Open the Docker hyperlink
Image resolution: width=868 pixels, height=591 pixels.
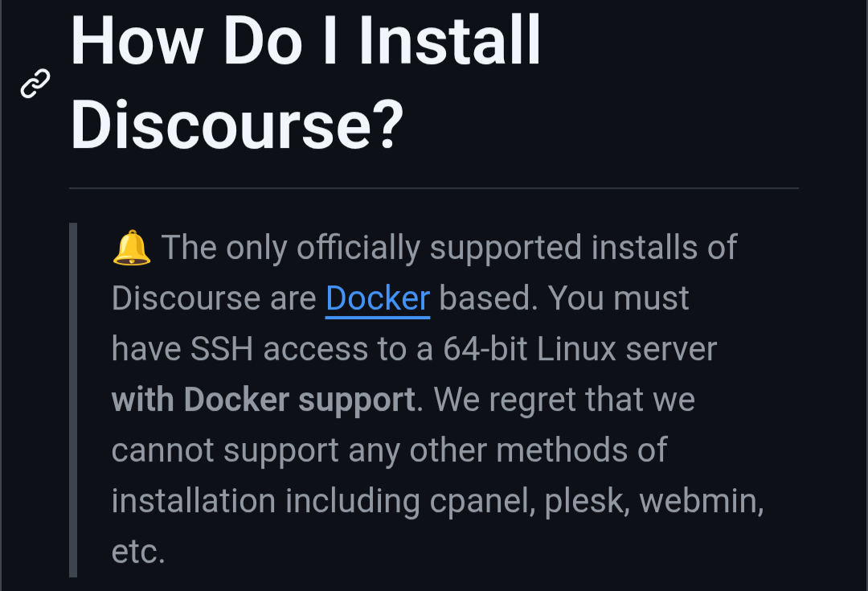(x=378, y=298)
